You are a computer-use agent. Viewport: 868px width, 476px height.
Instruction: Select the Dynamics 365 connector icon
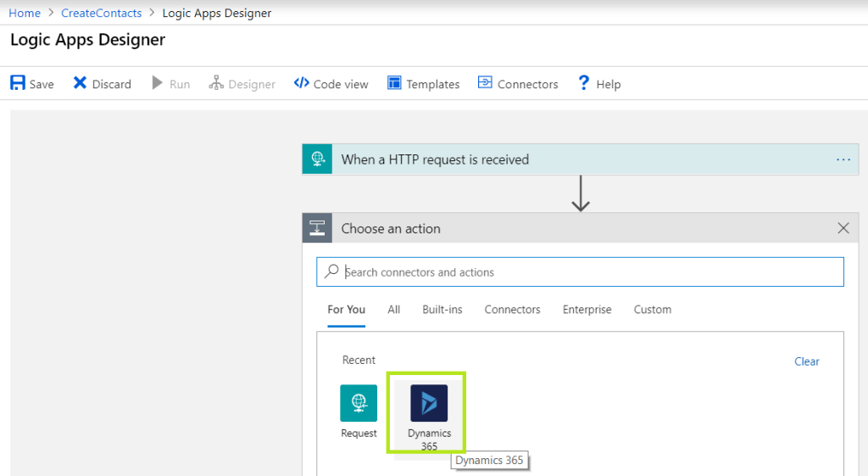[429, 403]
